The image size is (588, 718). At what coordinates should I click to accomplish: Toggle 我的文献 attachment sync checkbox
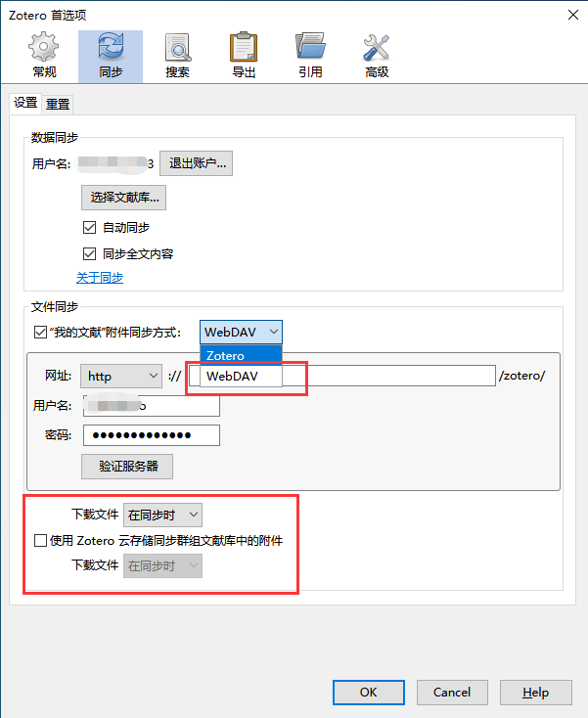pyautogui.click(x=40, y=332)
